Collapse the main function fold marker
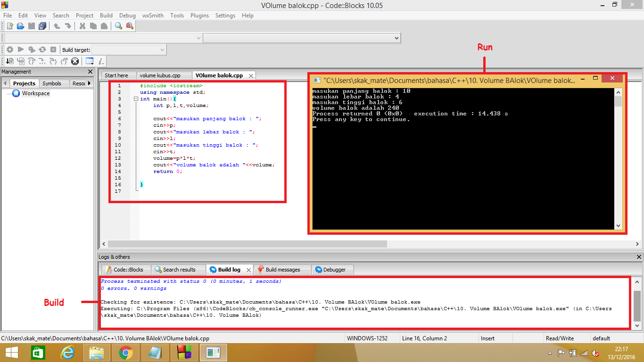This screenshot has height=362, width=644. click(136, 99)
